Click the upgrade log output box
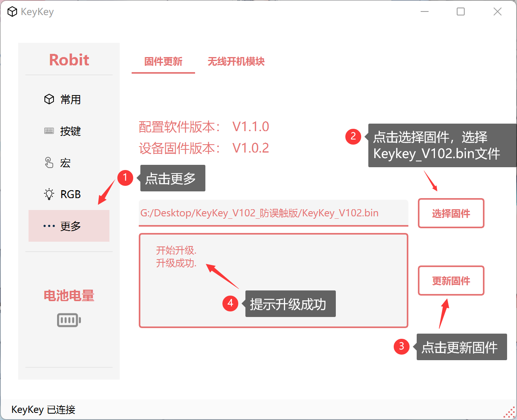 pyautogui.click(x=274, y=281)
